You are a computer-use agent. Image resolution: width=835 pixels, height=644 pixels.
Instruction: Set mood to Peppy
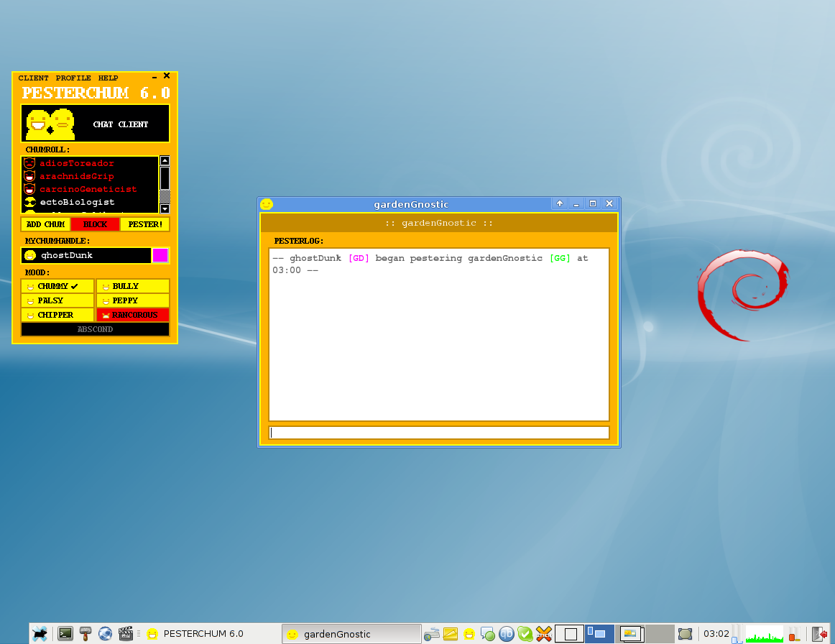132,300
